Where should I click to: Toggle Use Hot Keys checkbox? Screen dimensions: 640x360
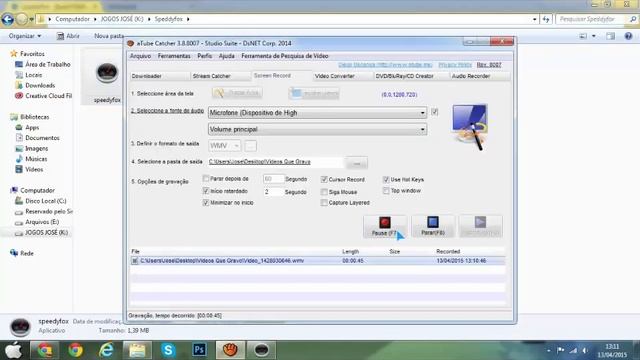[x=386, y=180]
